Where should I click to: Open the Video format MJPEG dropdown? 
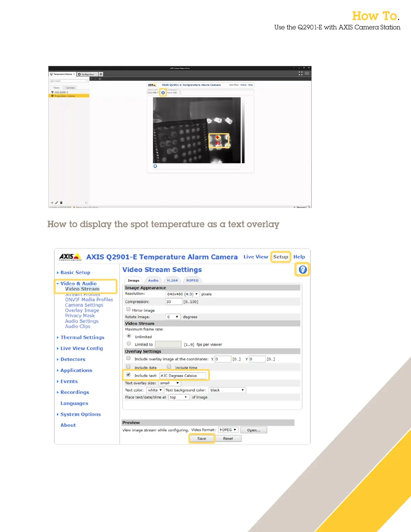[x=228, y=430]
